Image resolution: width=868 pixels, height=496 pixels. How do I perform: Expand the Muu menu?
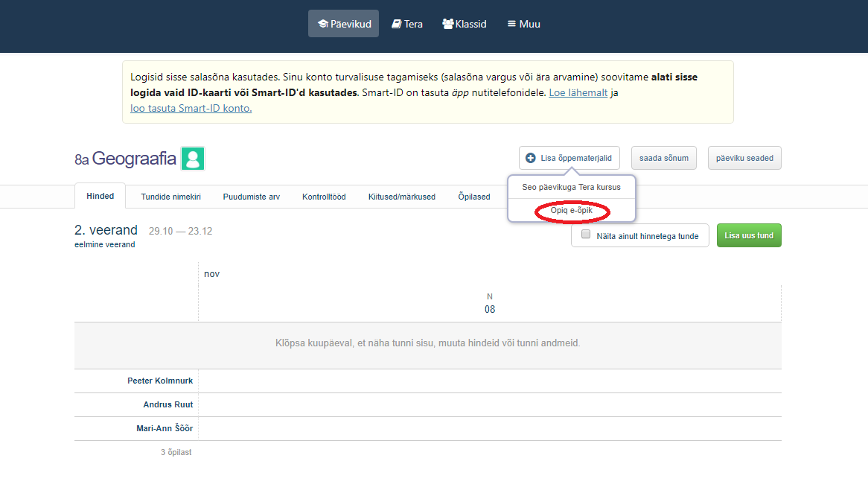pos(524,24)
